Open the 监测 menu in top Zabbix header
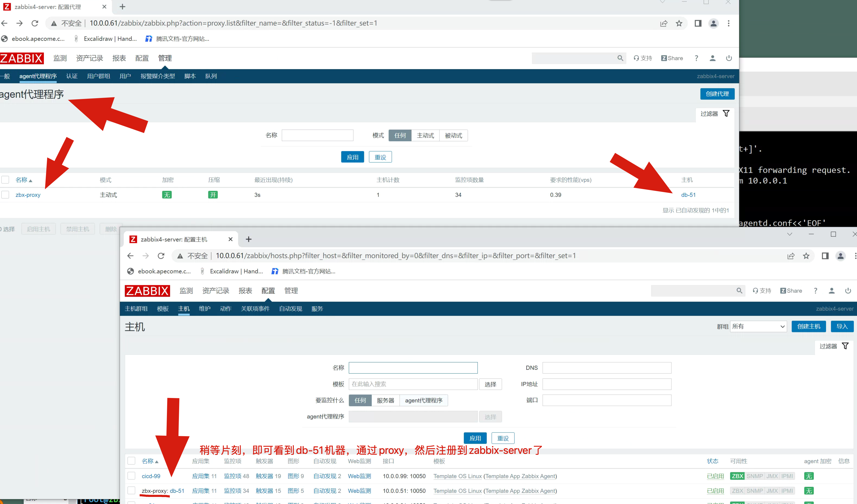Screen dimensions: 857x504 (60, 58)
